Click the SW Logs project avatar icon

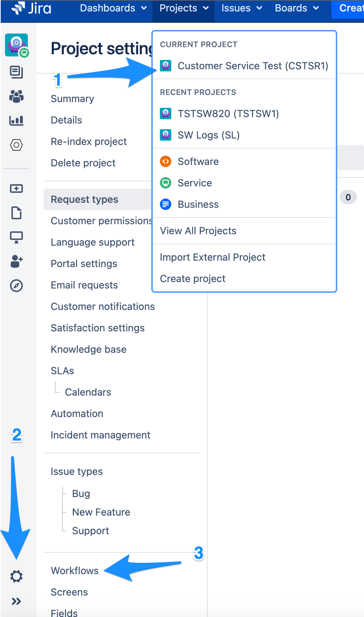point(166,135)
